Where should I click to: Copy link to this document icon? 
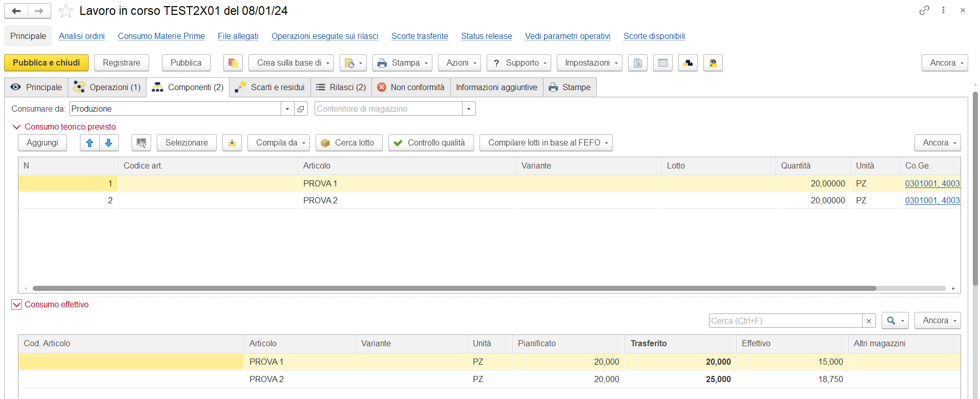click(924, 10)
